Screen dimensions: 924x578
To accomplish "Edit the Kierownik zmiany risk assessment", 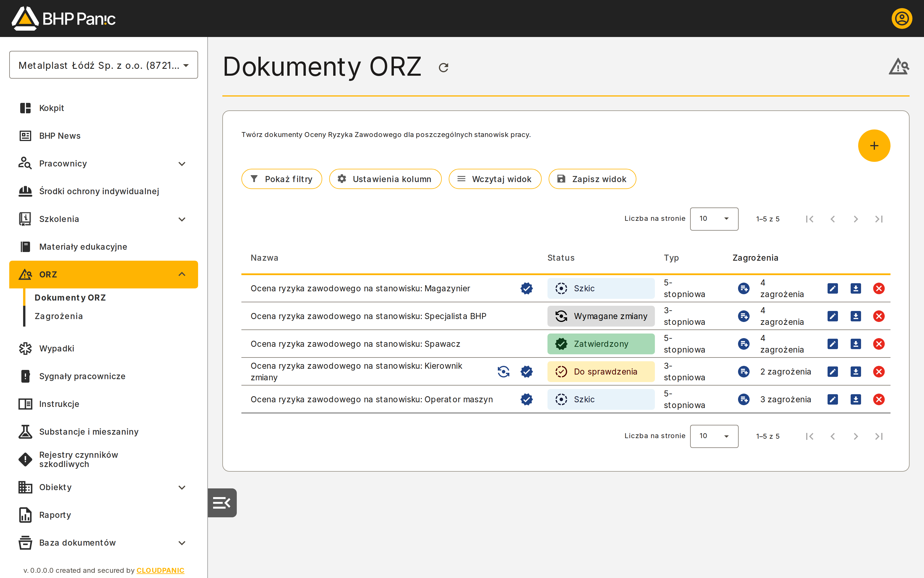I will tap(832, 372).
